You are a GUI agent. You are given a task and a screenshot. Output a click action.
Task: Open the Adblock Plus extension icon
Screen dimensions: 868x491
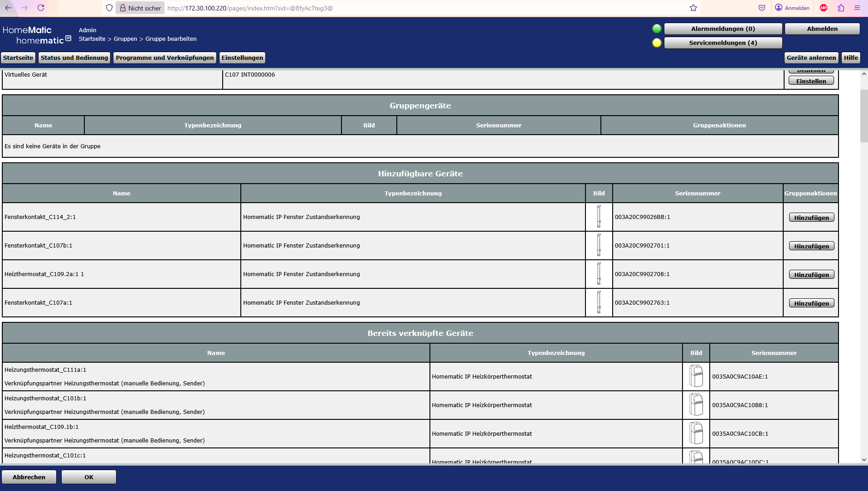pyautogui.click(x=824, y=8)
